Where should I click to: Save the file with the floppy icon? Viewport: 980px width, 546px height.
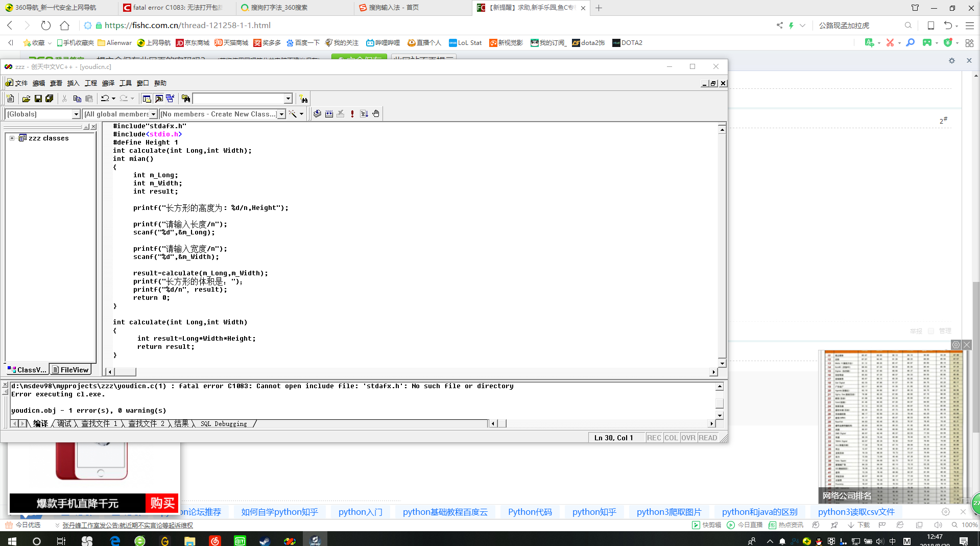38,99
